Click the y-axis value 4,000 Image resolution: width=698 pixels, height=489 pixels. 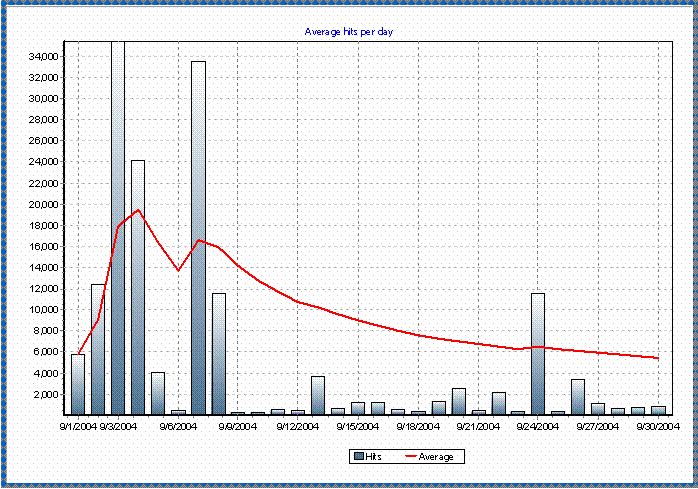(46, 374)
